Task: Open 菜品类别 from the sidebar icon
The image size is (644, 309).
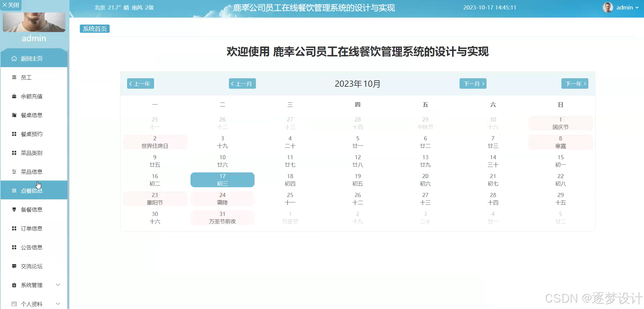Action: point(14,153)
